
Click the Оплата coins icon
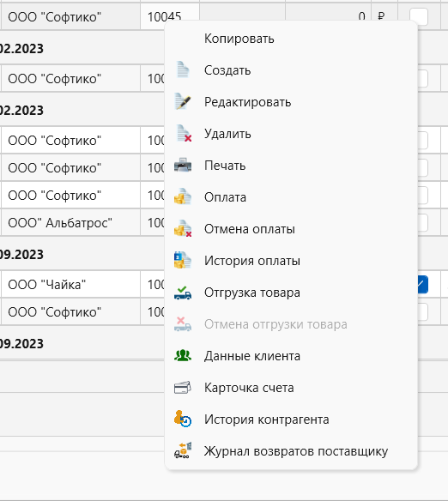[183, 196]
